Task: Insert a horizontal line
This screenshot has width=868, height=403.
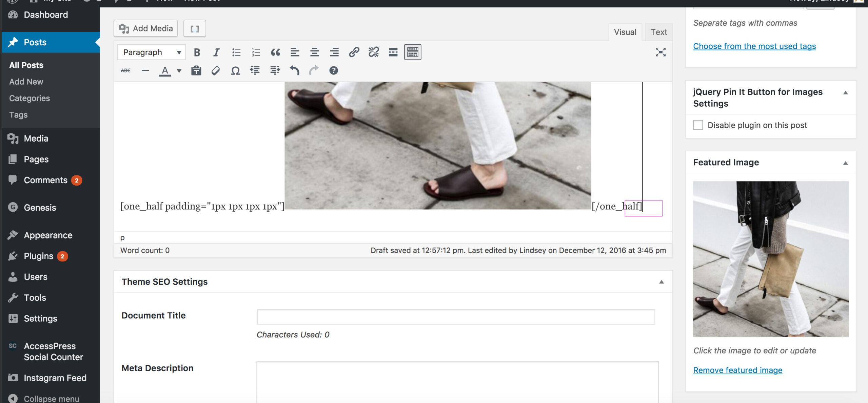Action: pyautogui.click(x=145, y=70)
